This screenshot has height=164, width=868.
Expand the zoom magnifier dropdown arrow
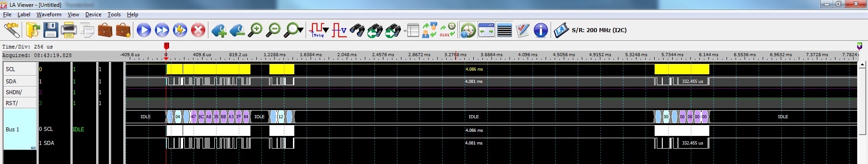click(300, 30)
